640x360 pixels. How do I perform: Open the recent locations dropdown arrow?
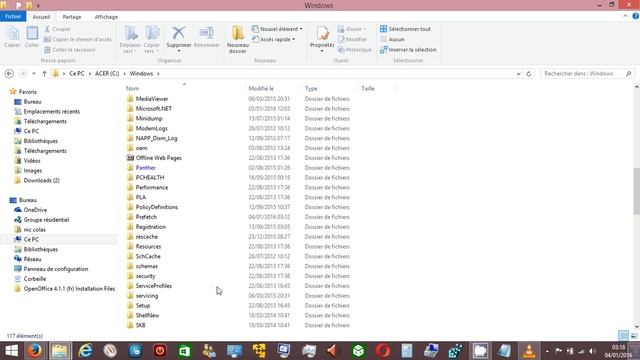coord(34,73)
